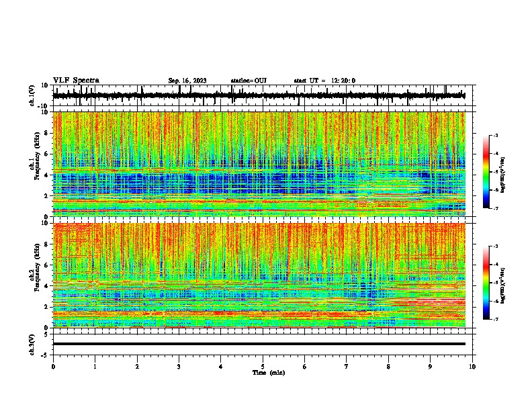Click the "Time (min)" axis label
The height and width of the screenshot is (411, 532).
(269, 373)
